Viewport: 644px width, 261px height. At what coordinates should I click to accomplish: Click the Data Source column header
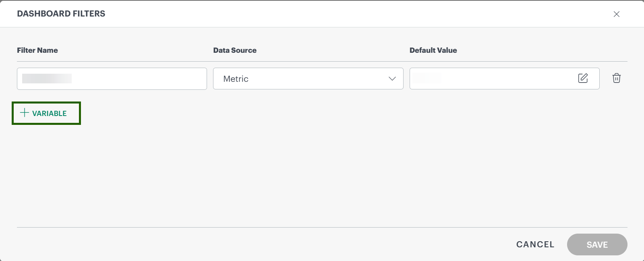tap(235, 50)
